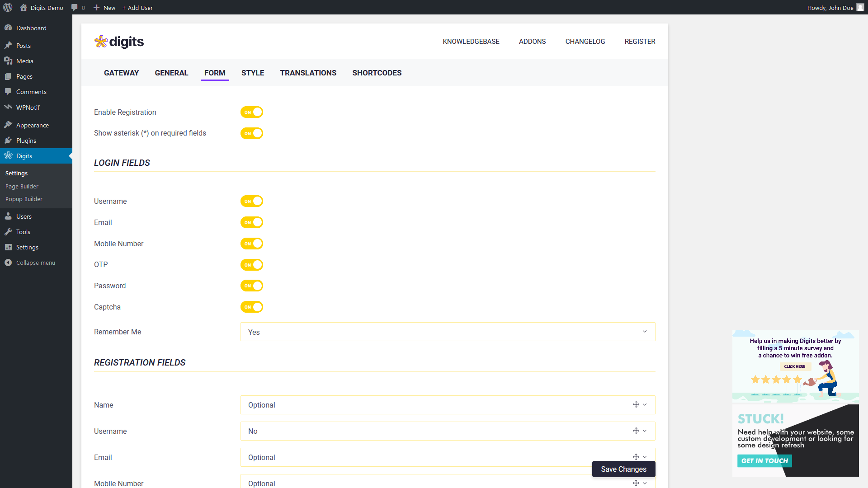Click the move handle on registration Username field
The height and width of the screenshot is (488, 868).
636,431
